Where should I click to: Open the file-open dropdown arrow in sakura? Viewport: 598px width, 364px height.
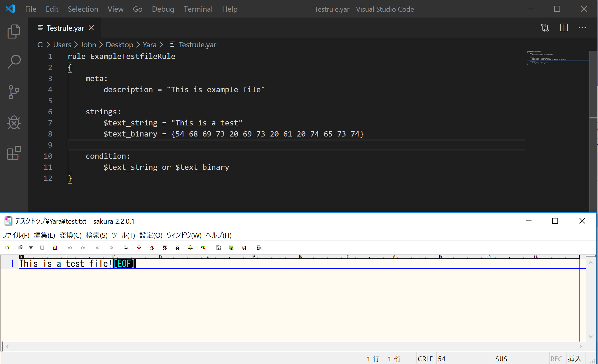[x=31, y=247]
